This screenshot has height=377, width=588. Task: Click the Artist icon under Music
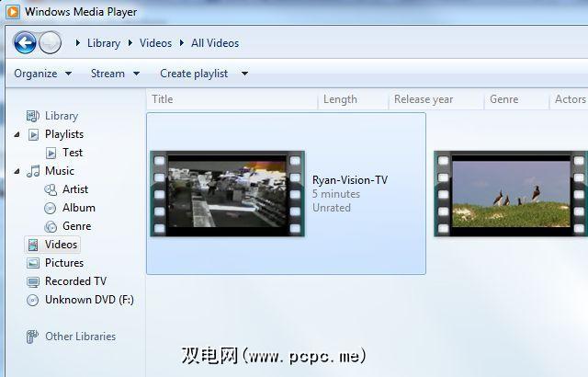(51, 189)
